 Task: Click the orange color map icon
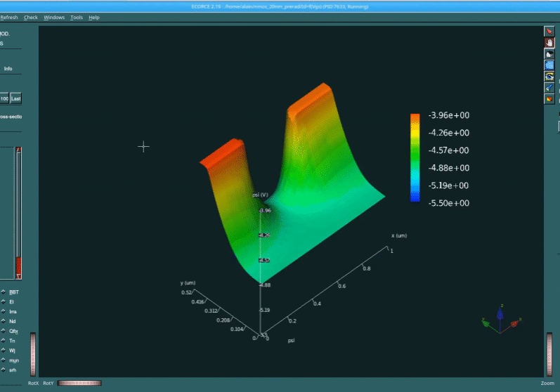click(549, 99)
